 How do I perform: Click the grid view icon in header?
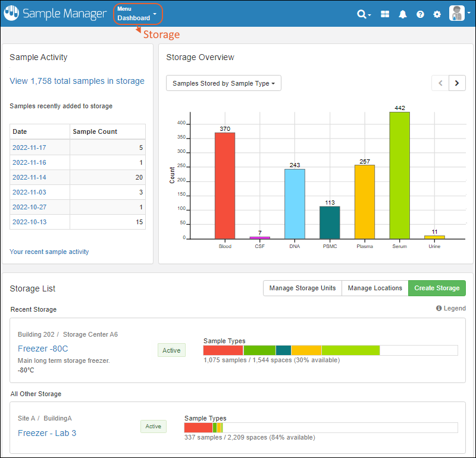point(385,14)
